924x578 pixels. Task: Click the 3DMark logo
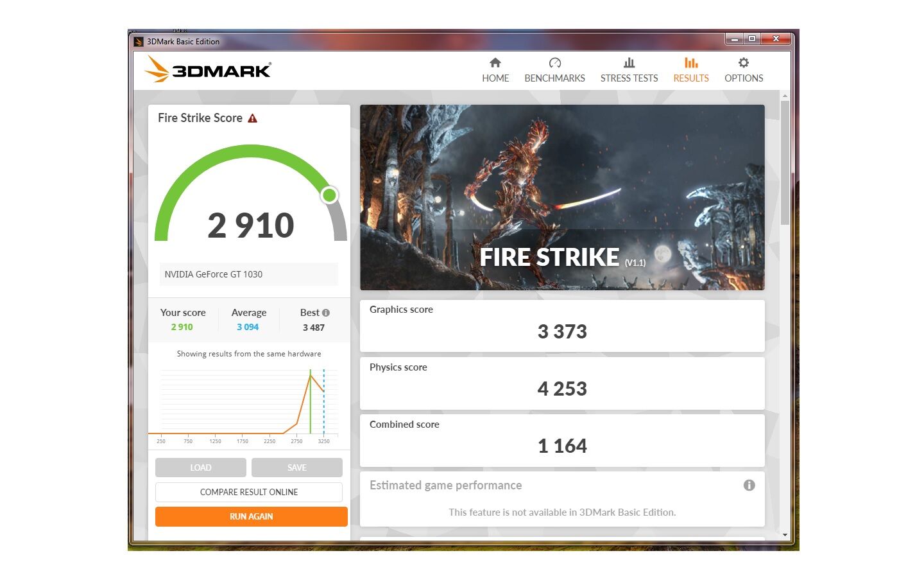pos(208,69)
